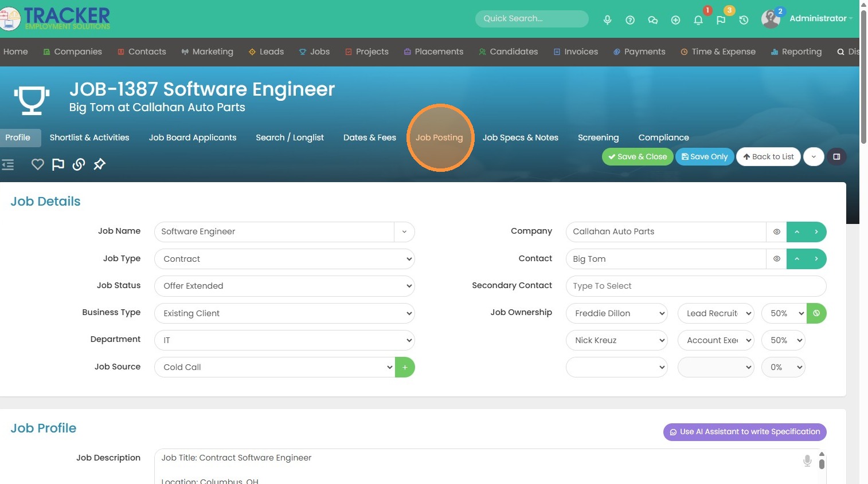Open the notifications bell icon

point(698,20)
